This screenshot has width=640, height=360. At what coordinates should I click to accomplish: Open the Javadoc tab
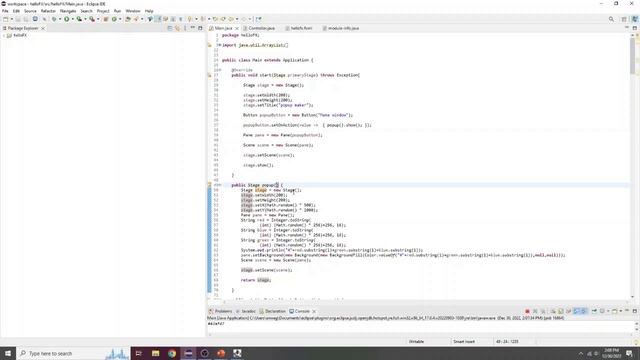point(245,311)
